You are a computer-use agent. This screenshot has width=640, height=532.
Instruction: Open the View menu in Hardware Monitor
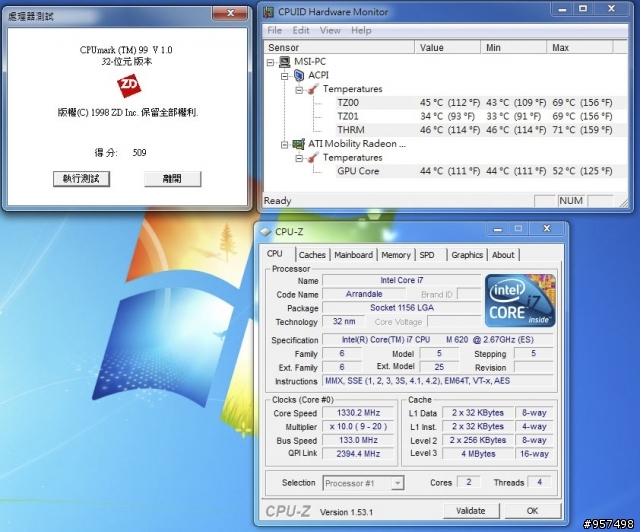[x=330, y=31]
